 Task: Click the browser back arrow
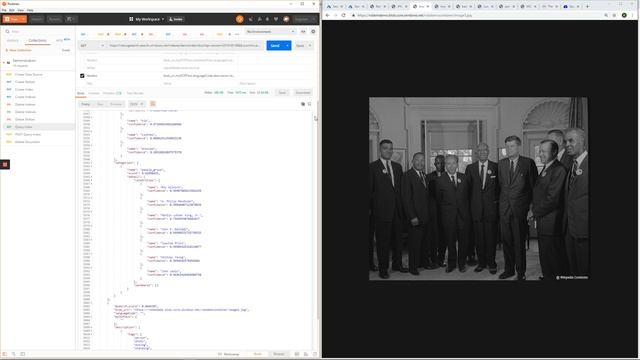coord(327,15)
